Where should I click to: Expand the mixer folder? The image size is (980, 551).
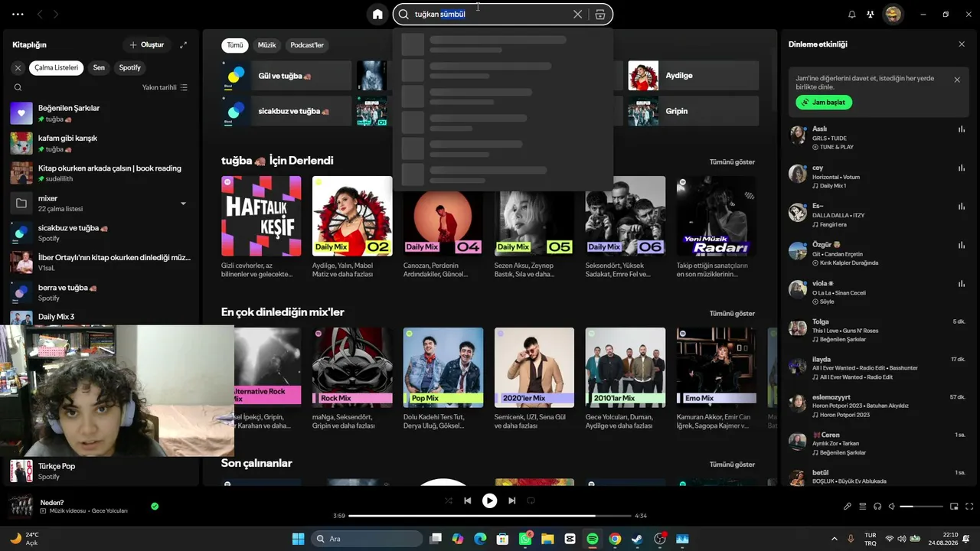[183, 204]
